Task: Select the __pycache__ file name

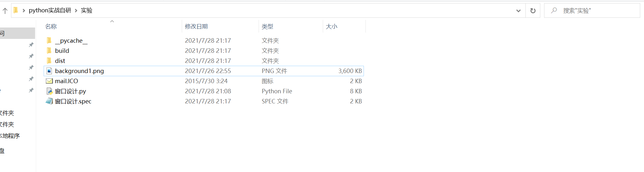Action: coord(71,40)
